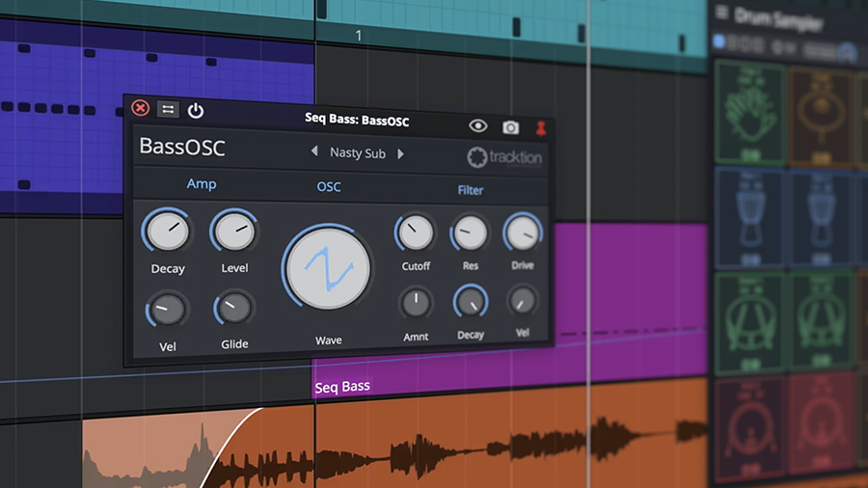
Task: Open the Nasty Sub preset name
Action: click(358, 152)
